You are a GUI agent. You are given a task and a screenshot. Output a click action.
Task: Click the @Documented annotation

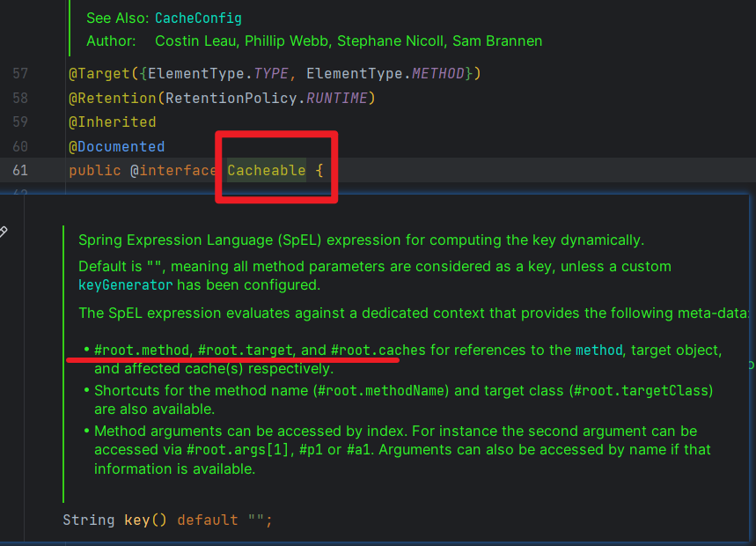(x=116, y=146)
